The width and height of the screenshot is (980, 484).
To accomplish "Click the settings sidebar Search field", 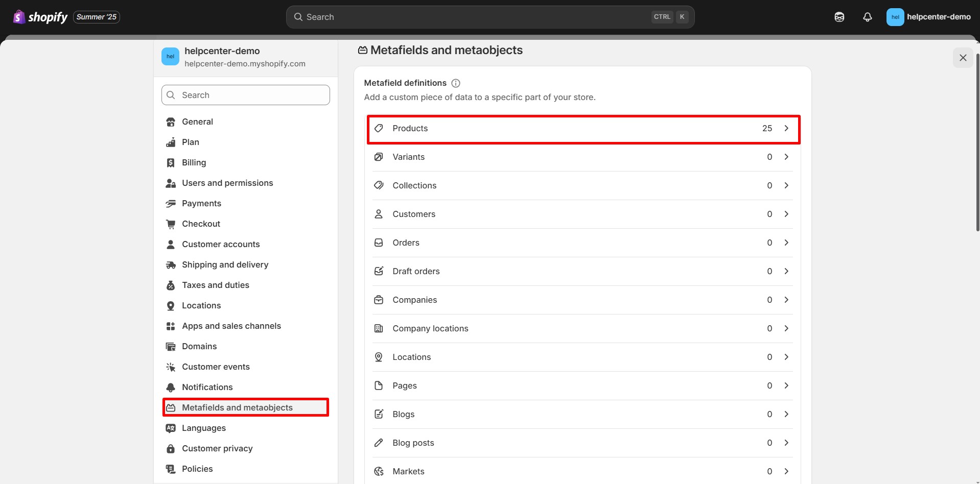I will 246,95.
